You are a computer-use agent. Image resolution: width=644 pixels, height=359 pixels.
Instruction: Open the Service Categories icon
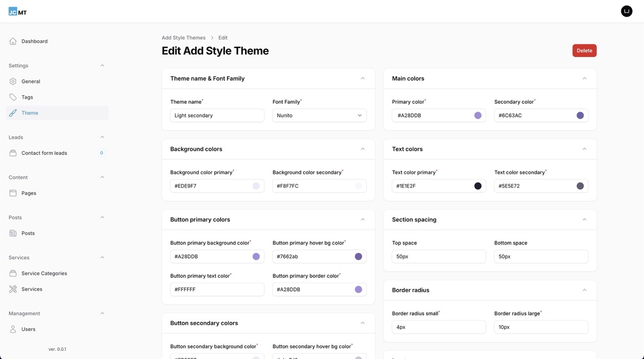[x=13, y=273]
